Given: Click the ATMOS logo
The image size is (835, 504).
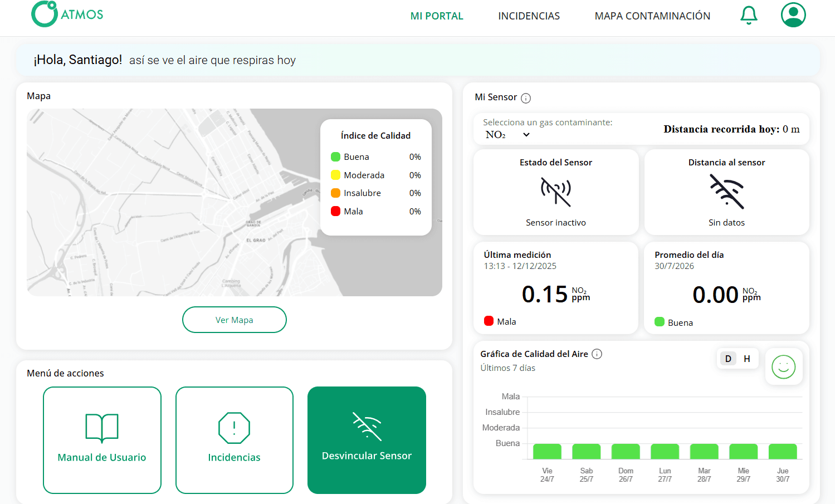Looking at the screenshot, I should (x=67, y=14).
